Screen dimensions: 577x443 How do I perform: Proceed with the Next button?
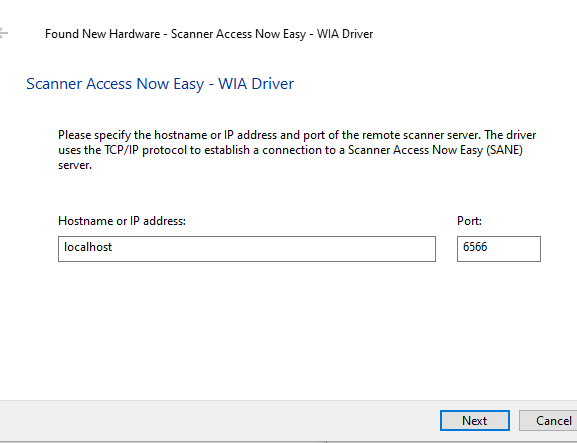[475, 421]
